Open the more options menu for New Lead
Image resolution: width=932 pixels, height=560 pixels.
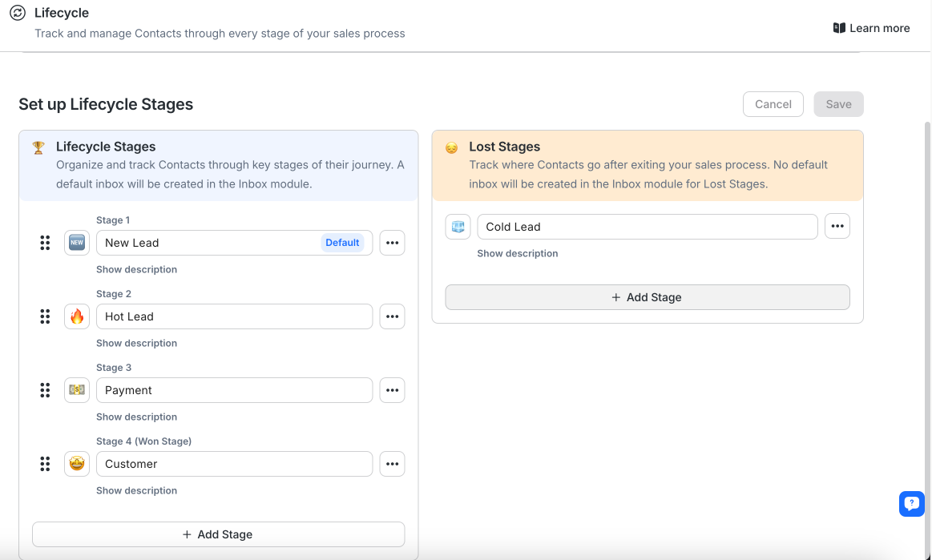(x=392, y=243)
